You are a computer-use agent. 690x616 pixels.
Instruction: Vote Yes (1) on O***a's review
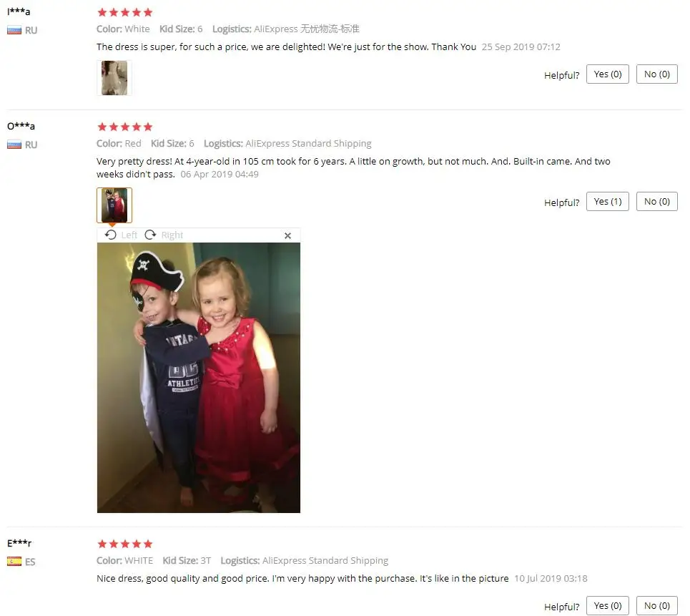[608, 201]
